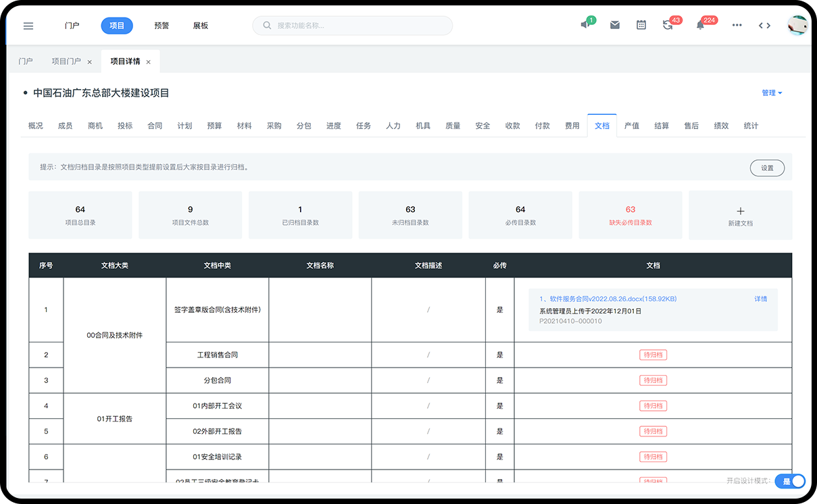Viewport: 817px width, 504px height.
Task: Switch to the 项目门户 page tab
Action: pyautogui.click(x=66, y=61)
